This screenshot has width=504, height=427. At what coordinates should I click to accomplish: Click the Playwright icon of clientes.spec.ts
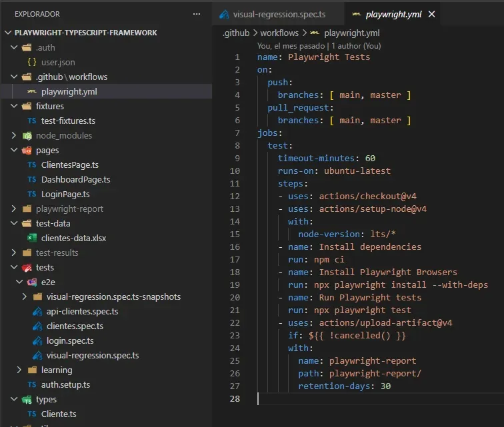point(37,326)
